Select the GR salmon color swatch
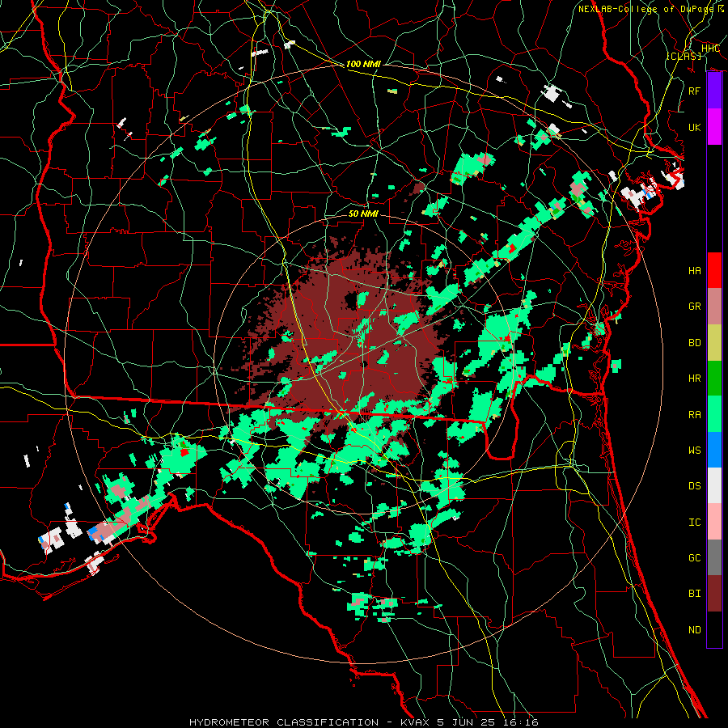 point(714,306)
